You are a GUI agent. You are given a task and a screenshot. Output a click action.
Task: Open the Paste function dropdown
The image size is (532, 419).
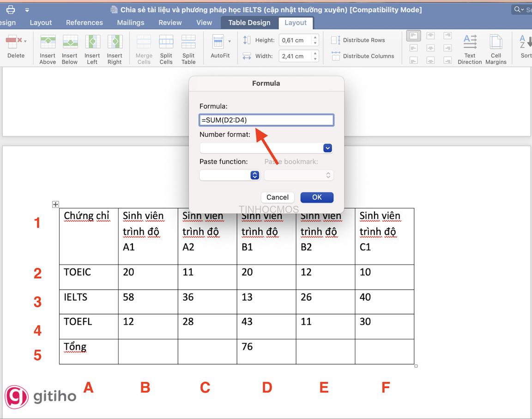pyautogui.click(x=254, y=175)
